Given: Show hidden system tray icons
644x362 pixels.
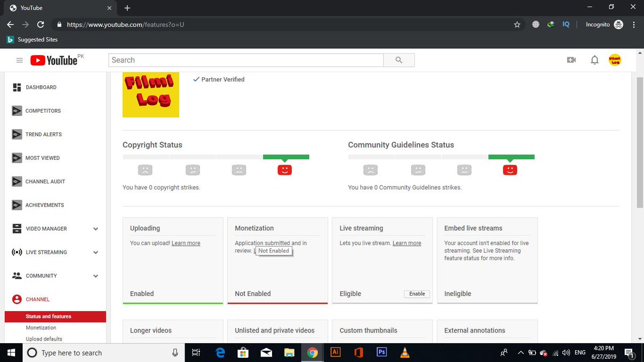Looking at the screenshot, I should point(520,352).
